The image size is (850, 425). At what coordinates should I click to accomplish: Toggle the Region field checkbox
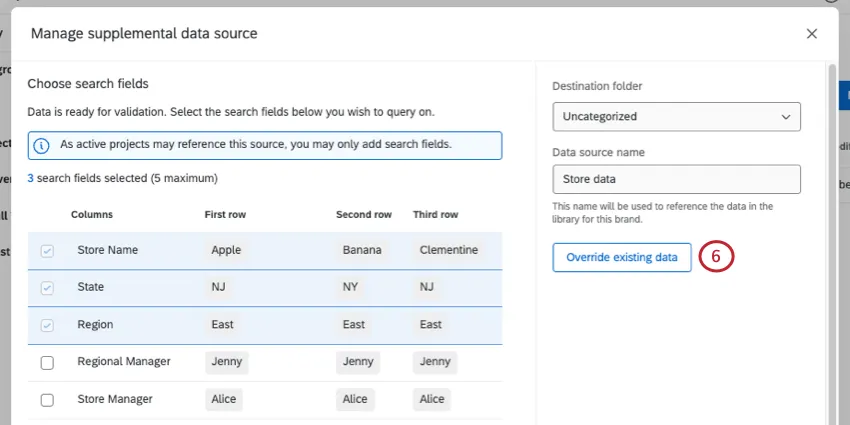click(47, 325)
